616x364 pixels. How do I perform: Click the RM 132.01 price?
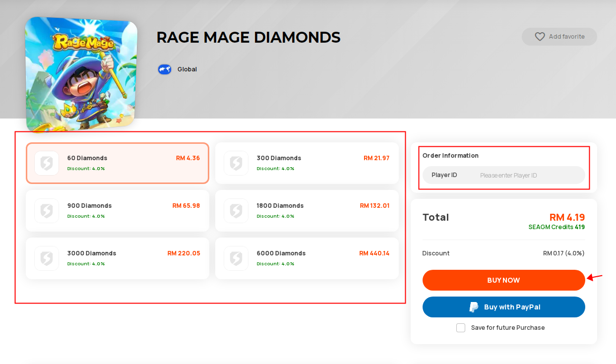374,206
